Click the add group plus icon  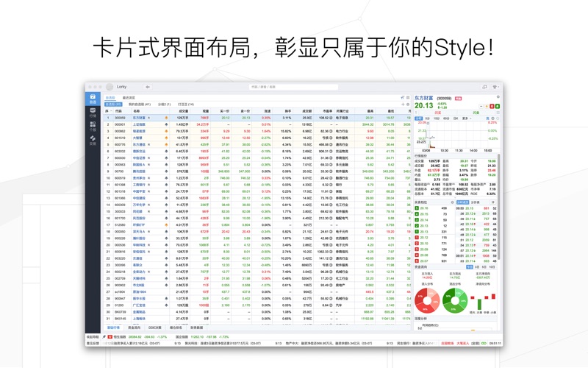(x=403, y=105)
